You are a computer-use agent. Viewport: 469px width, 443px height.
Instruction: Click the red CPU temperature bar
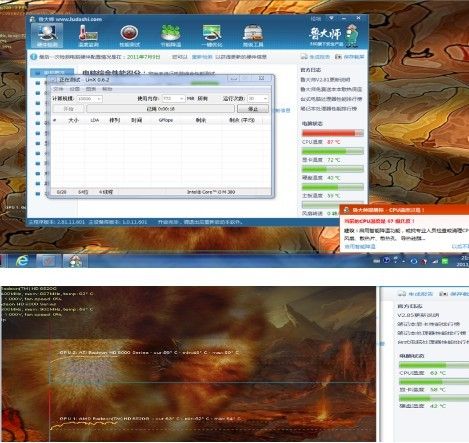click(x=332, y=133)
